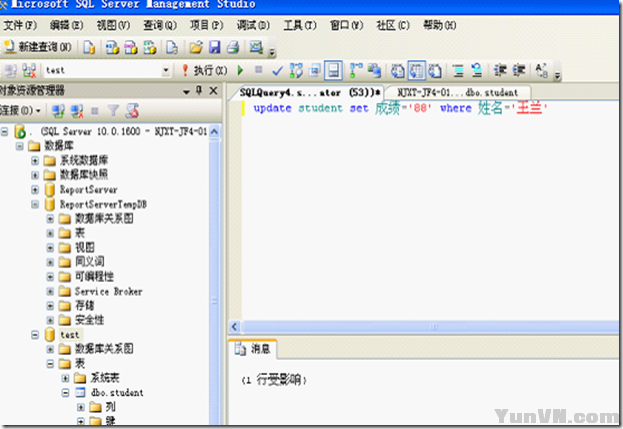Expand the 数据库快照 folder
The height and width of the screenshot is (429, 623).
point(35,175)
